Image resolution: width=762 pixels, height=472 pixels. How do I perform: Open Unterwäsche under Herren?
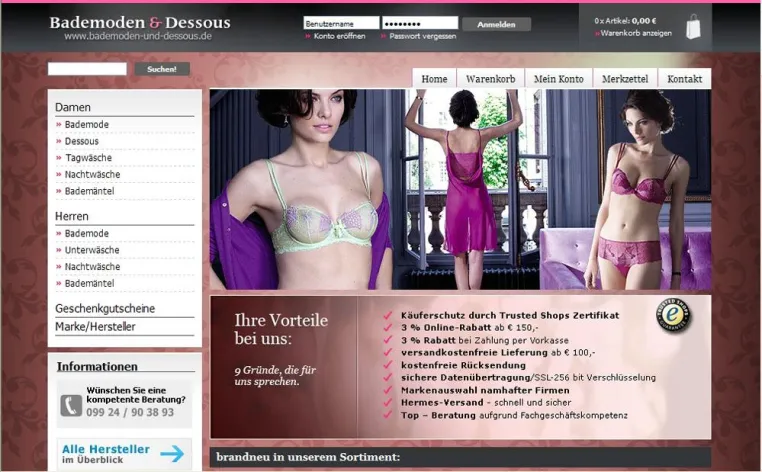[x=92, y=250]
